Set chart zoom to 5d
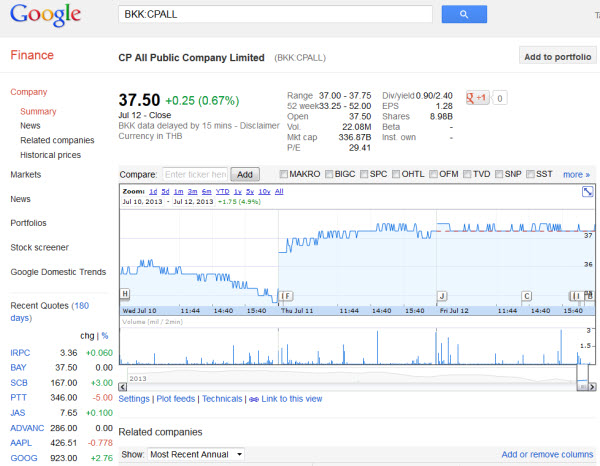Screen dimensions: 600x466 point(165,191)
